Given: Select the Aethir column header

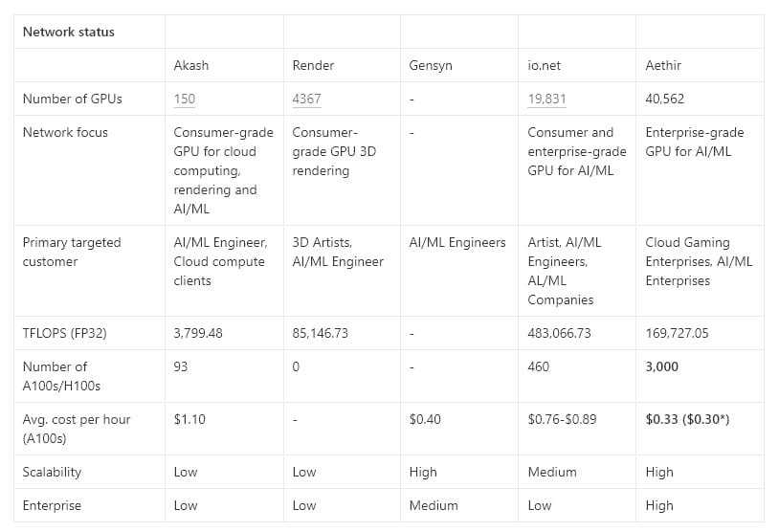Looking at the screenshot, I should click(665, 65).
